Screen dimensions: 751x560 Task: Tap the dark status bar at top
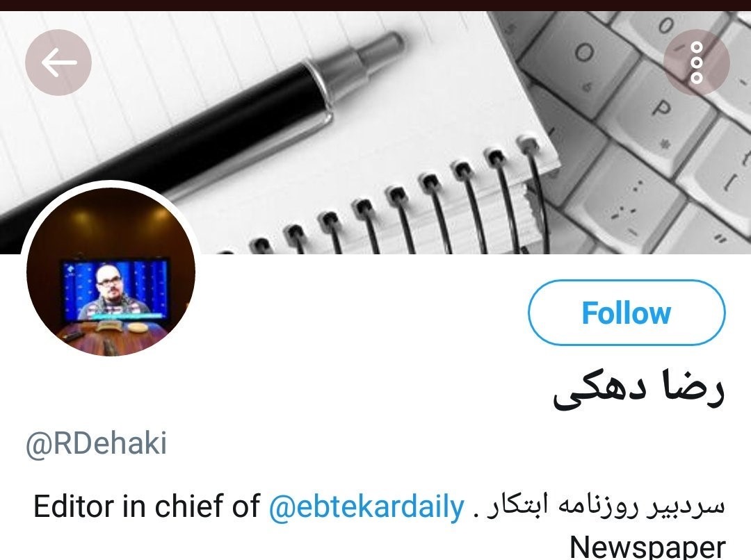coord(375,6)
